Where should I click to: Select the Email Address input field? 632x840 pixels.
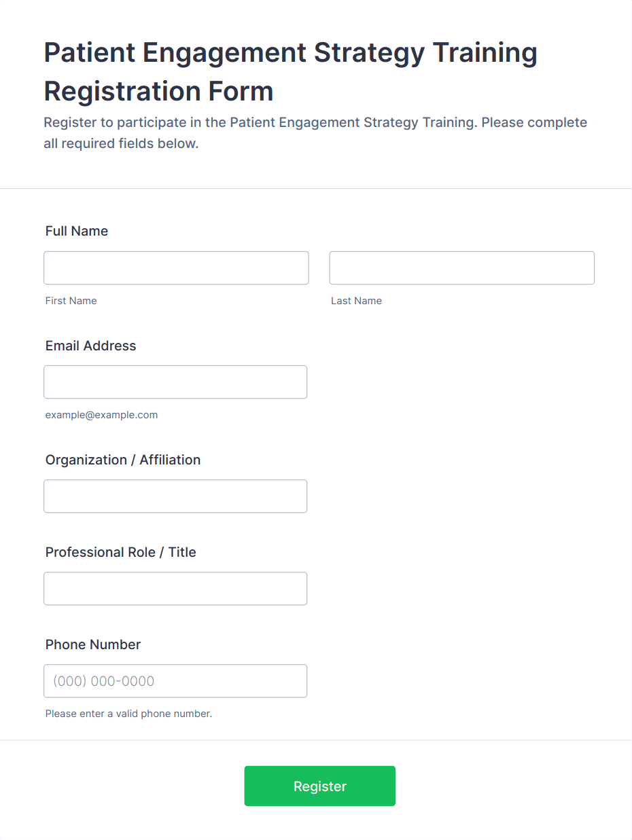[x=175, y=382]
